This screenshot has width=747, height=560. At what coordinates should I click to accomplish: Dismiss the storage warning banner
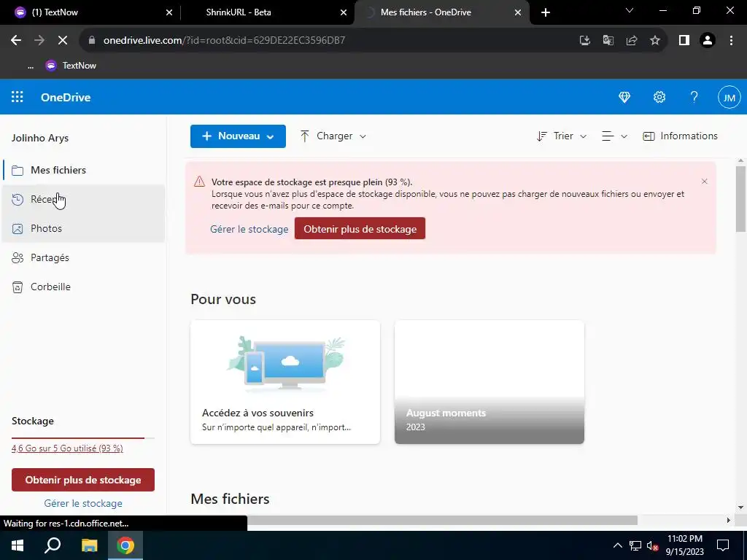[x=704, y=182]
